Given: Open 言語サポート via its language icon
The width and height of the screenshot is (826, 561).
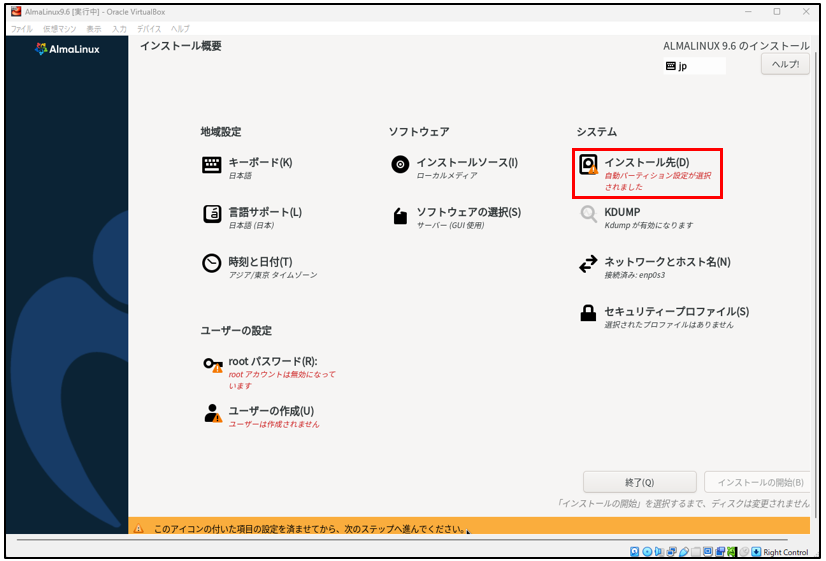Looking at the screenshot, I should tap(212, 214).
